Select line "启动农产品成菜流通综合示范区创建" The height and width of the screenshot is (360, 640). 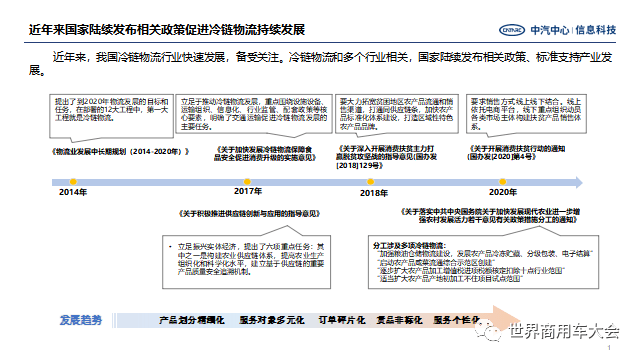click(436, 262)
